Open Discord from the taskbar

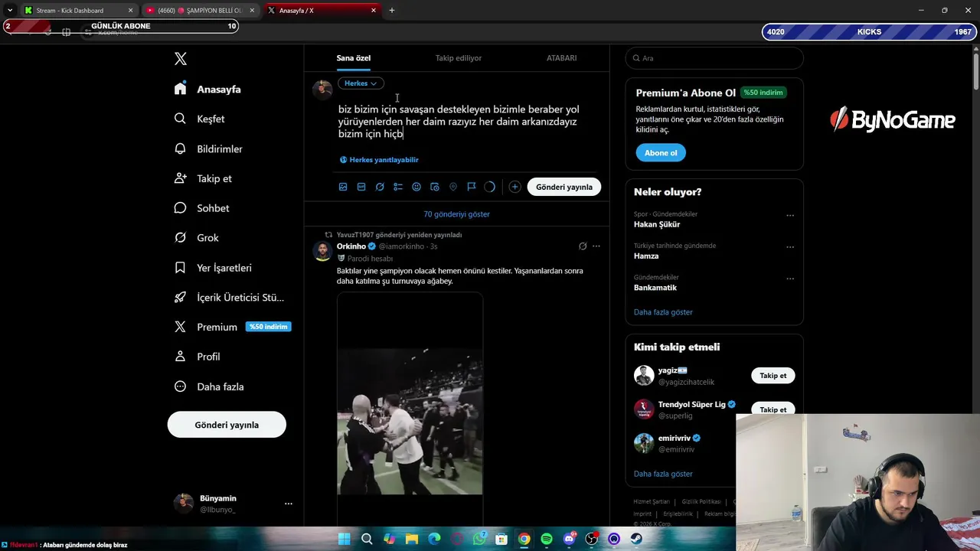(570, 539)
